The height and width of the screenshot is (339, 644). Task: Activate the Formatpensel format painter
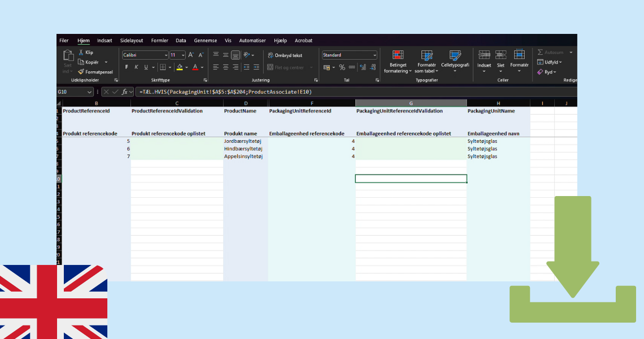95,72
